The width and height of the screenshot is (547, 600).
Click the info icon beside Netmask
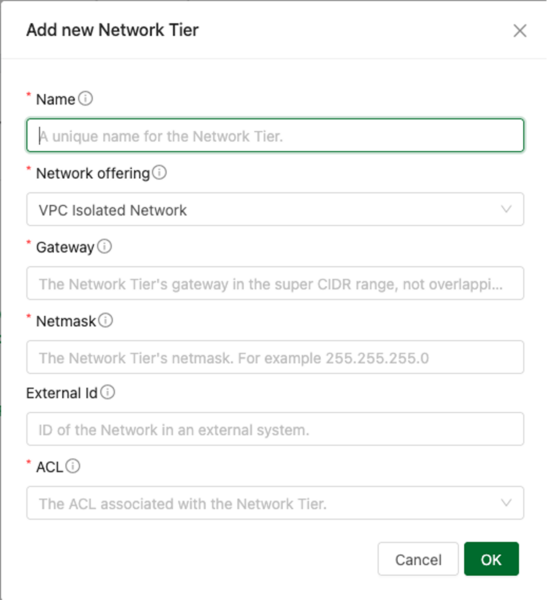(x=106, y=320)
